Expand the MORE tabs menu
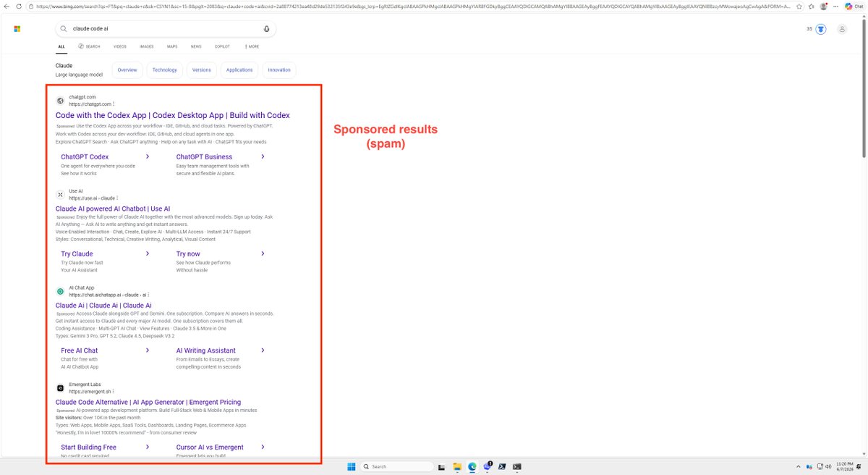Image resolution: width=868 pixels, height=475 pixels. (252, 46)
